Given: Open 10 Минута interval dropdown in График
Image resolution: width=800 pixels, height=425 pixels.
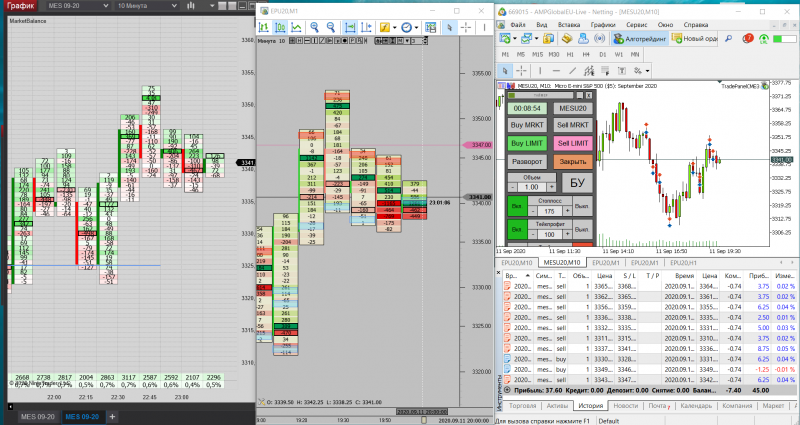Looking at the screenshot, I should pyautogui.click(x=147, y=6).
